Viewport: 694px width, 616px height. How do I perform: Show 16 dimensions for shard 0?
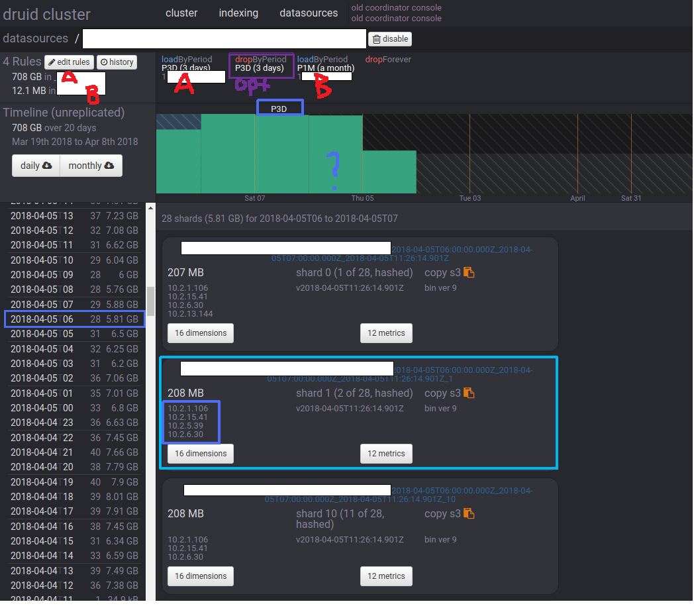pyautogui.click(x=201, y=333)
